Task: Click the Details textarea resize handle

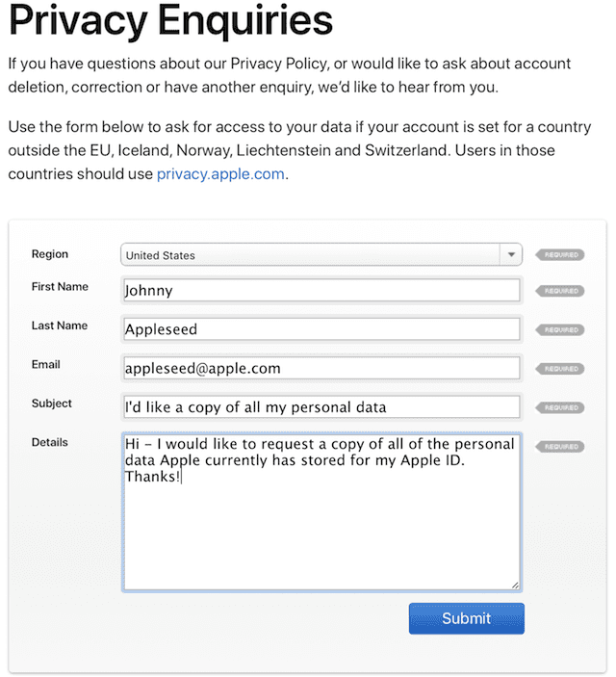Action: pos(515,585)
